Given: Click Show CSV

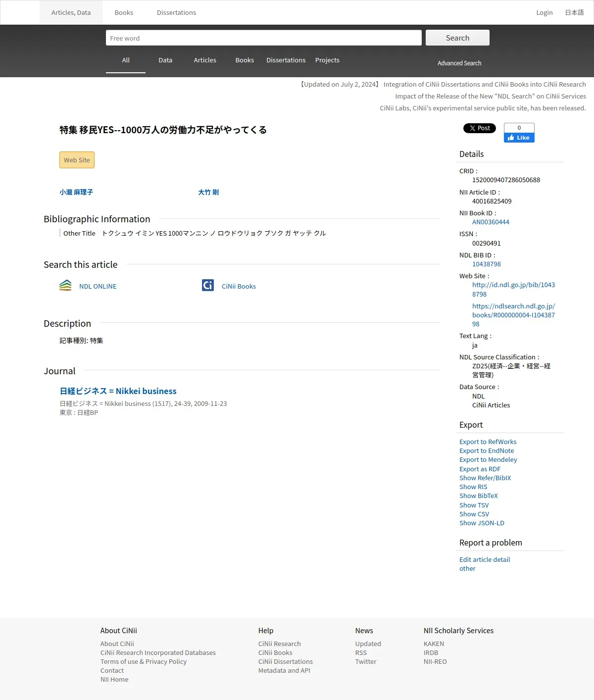Looking at the screenshot, I should coord(474,514).
